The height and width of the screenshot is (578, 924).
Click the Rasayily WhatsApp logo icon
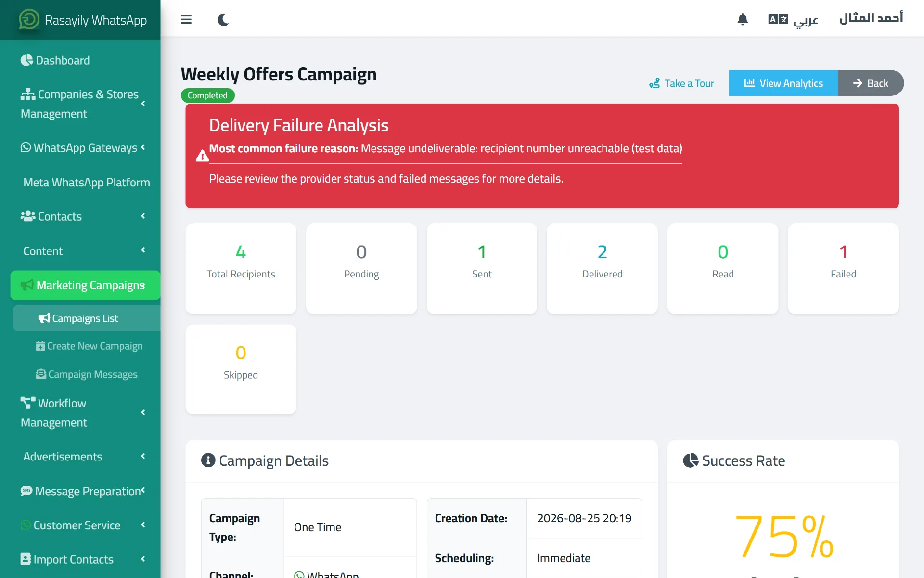(29, 20)
